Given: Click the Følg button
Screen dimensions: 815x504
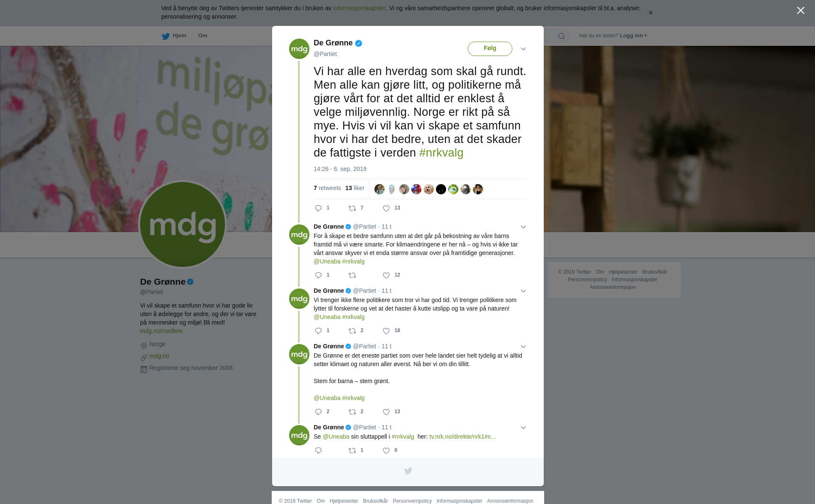Looking at the screenshot, I should click(x=490, y=48).
